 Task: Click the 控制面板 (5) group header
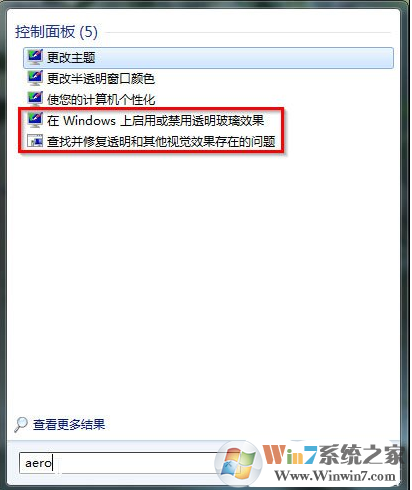[x=56, y=32]
